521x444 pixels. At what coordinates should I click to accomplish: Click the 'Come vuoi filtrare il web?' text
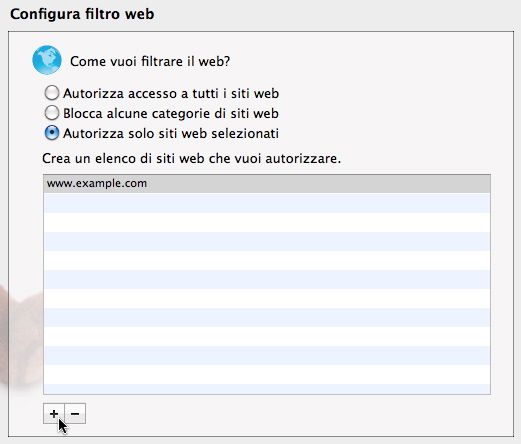[150, 61]
